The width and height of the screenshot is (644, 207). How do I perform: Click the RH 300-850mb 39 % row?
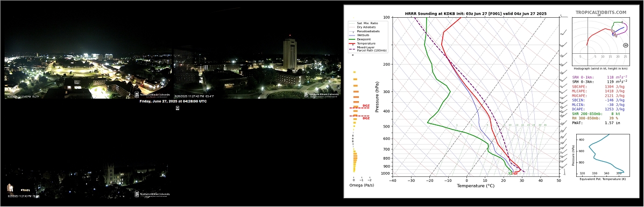[596, 118]
